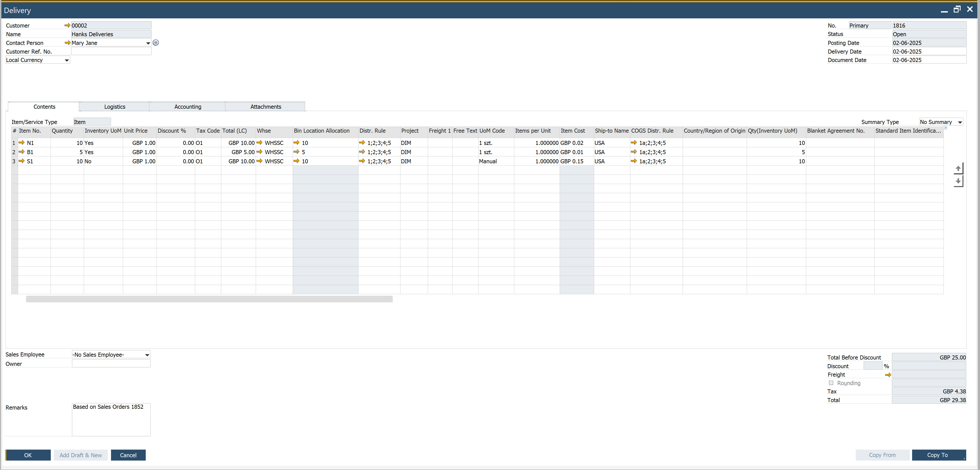Image resolution: width=980 pixels, height=470 pixels.
Task: Toggle the Rounding checkbox
Action: click(831, 383)
